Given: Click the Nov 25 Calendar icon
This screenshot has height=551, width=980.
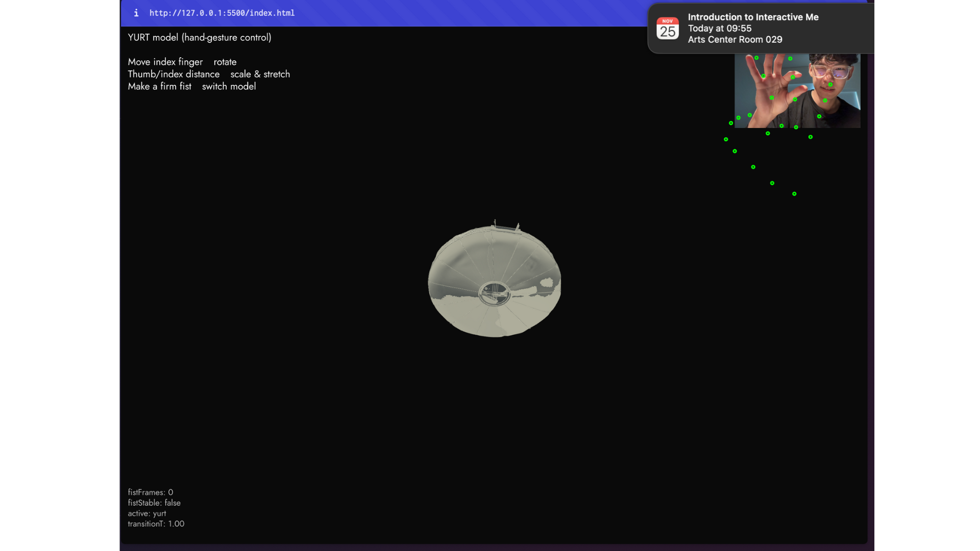Looking at the screenshot, I should tap(667, 29).
